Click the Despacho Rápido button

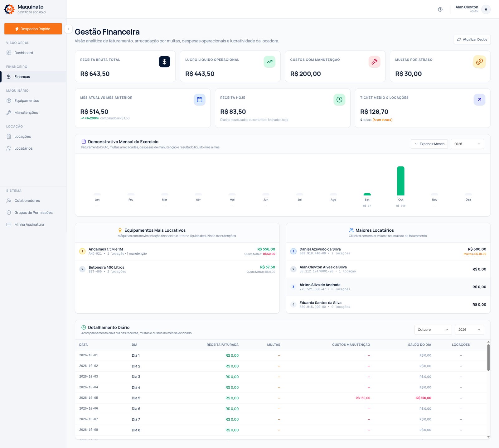(x=33, y=29)
